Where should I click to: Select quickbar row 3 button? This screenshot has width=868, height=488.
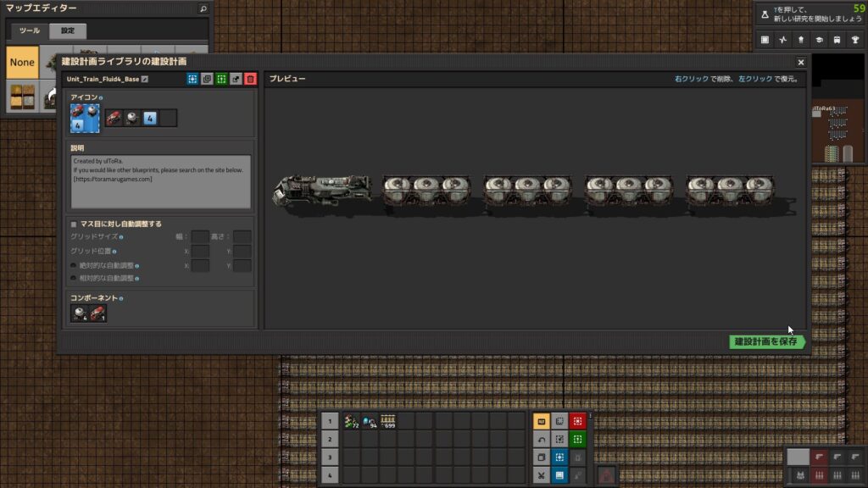330,457
